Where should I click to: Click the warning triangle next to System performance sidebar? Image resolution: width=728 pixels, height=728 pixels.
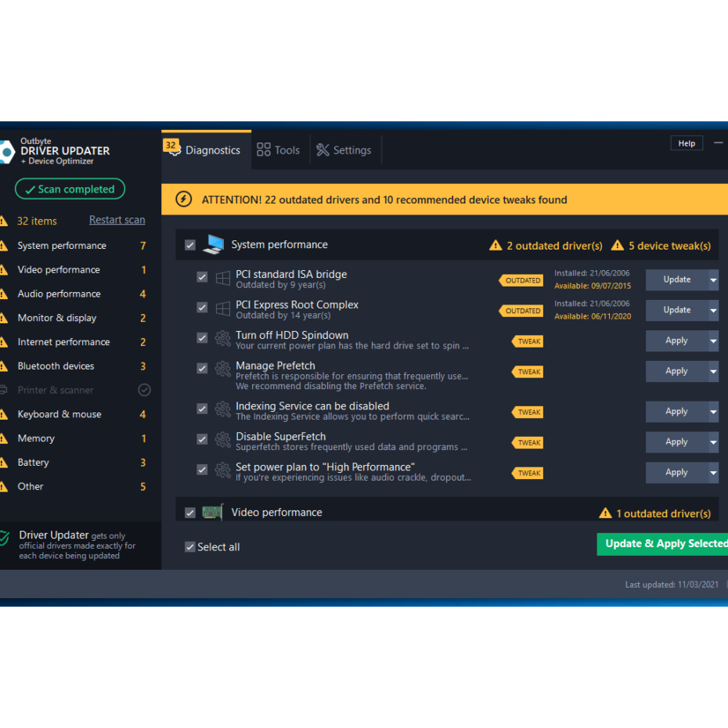point(4,246)
